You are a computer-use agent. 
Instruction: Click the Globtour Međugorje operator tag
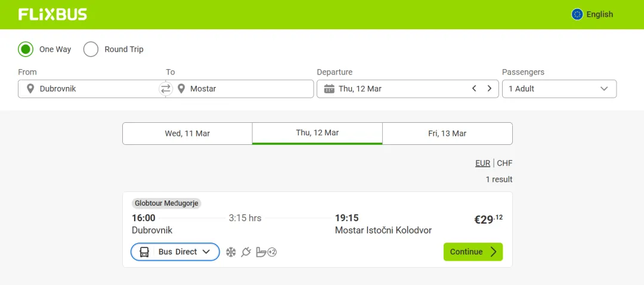coord(166,203)
